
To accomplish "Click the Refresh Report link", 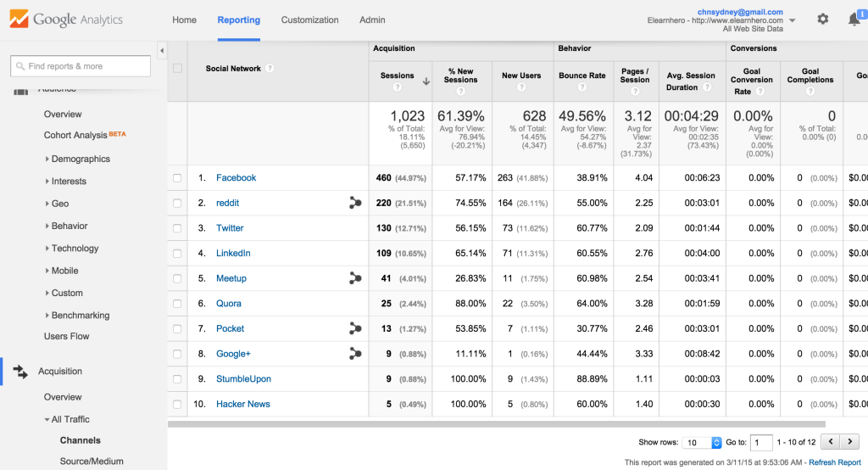I will click(x=835, y=462).
